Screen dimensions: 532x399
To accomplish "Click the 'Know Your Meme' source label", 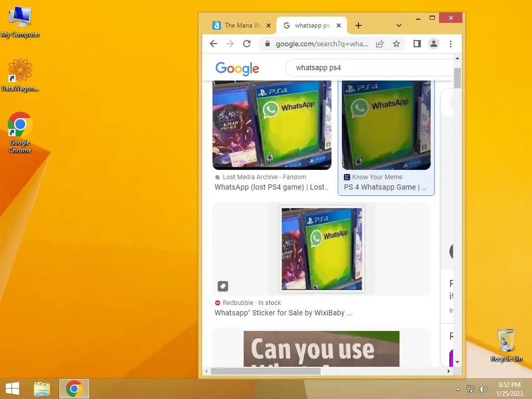I will coord(377,177).
